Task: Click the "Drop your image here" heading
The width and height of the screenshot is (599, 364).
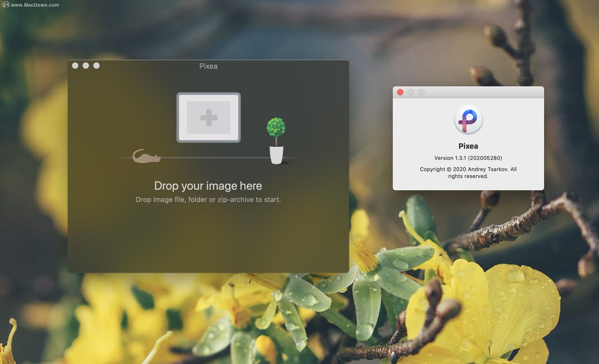Action: coord(208,186)
